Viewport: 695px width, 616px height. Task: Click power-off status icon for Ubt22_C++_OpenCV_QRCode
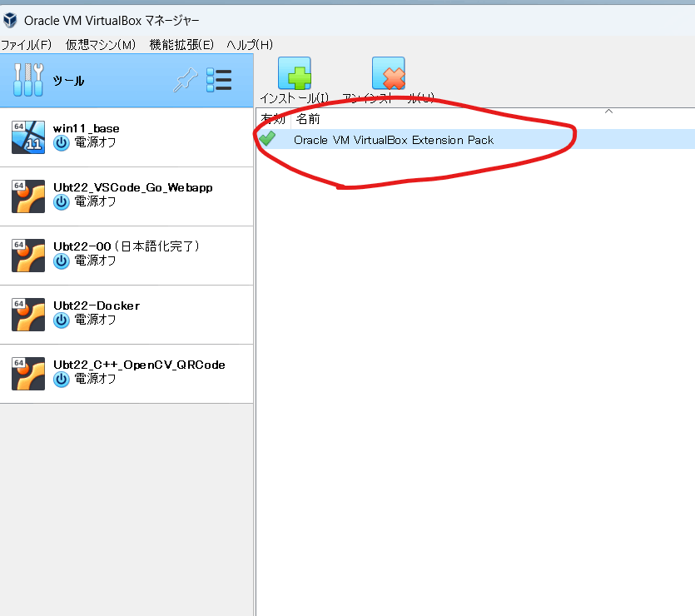[x=62, y=380]
